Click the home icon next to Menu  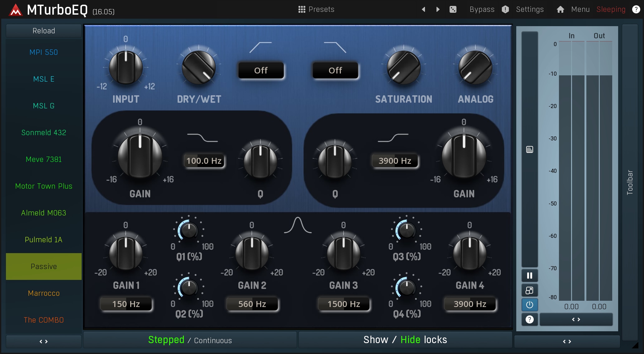(560, 9)
